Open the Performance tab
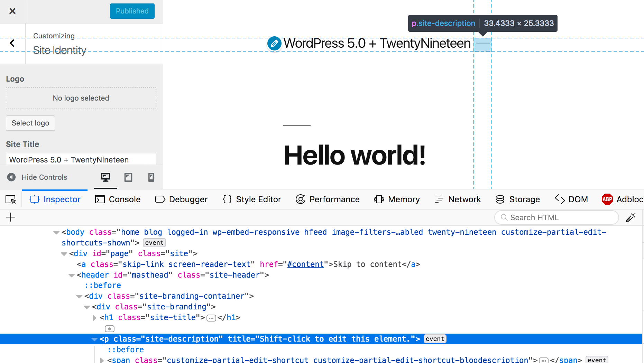644x363 pixels. (x=328, y=199)
